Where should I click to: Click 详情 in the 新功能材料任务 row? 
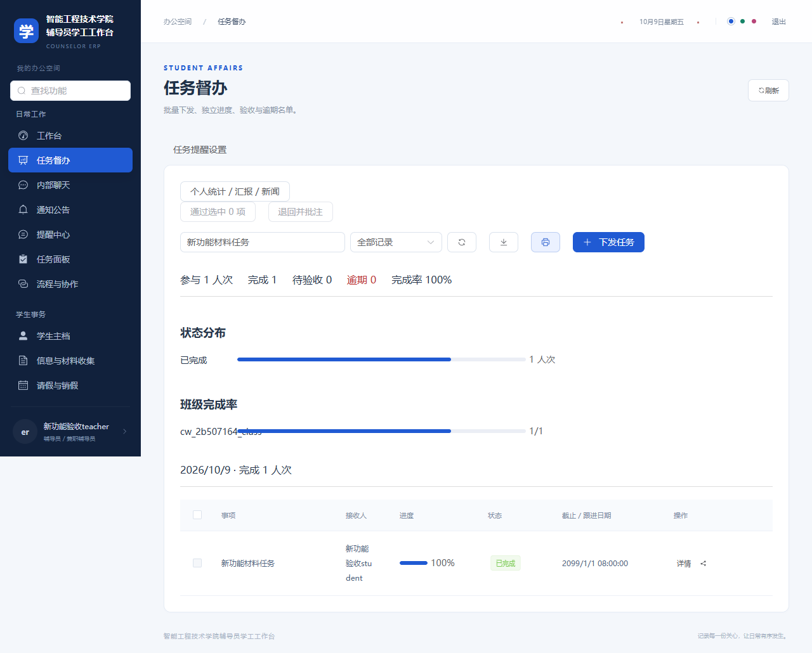click(684, 564)
